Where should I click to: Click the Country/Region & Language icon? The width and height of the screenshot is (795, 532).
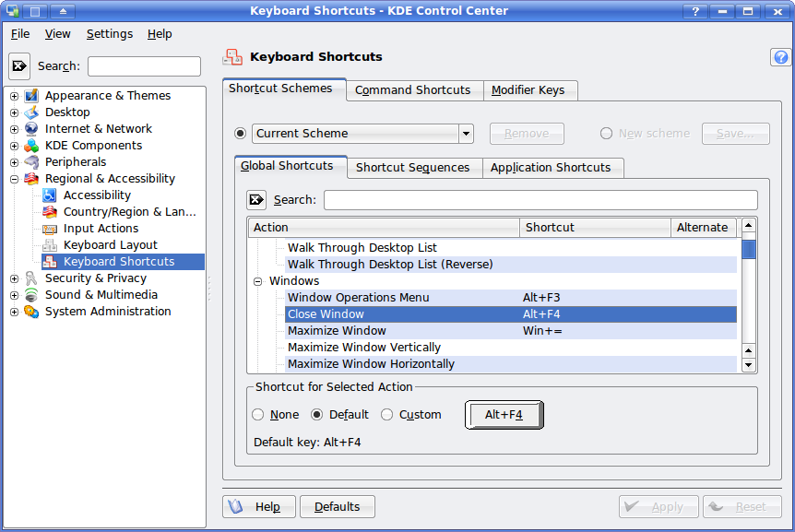pos(50,212)
